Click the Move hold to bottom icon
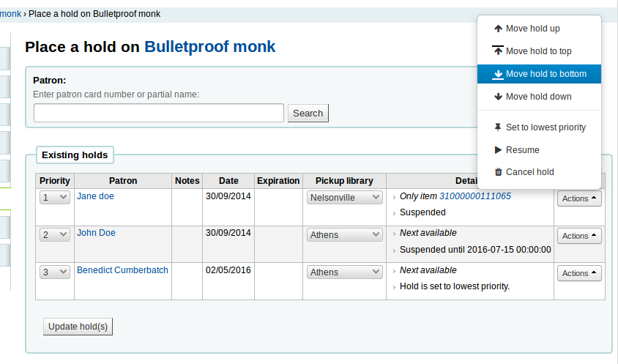Image resolution: width=618 pixels, height=364 pixels. pos(498,74)
